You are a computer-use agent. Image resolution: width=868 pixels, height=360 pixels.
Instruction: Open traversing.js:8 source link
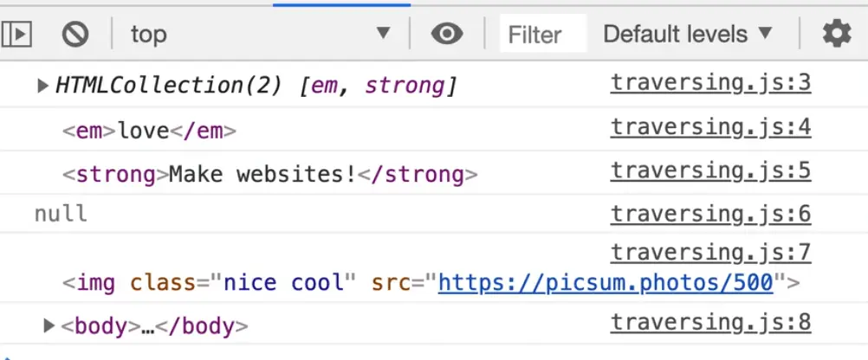tap(710, 323)
